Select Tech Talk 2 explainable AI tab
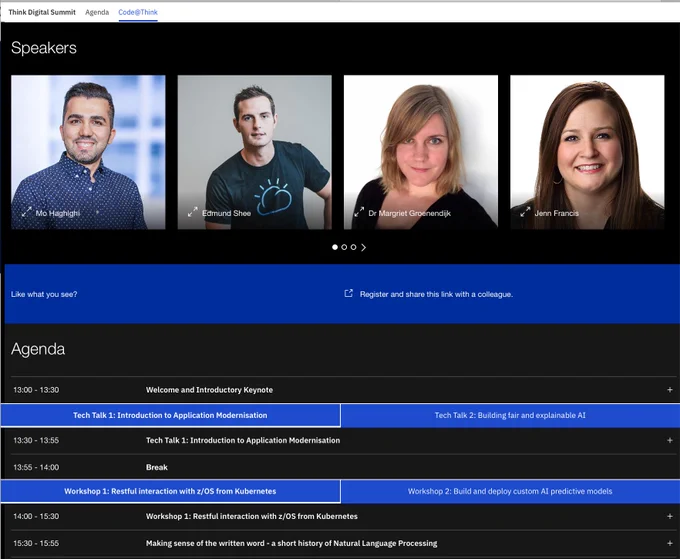The width and height of the screenshot is (680, 559). pos(510,415)
